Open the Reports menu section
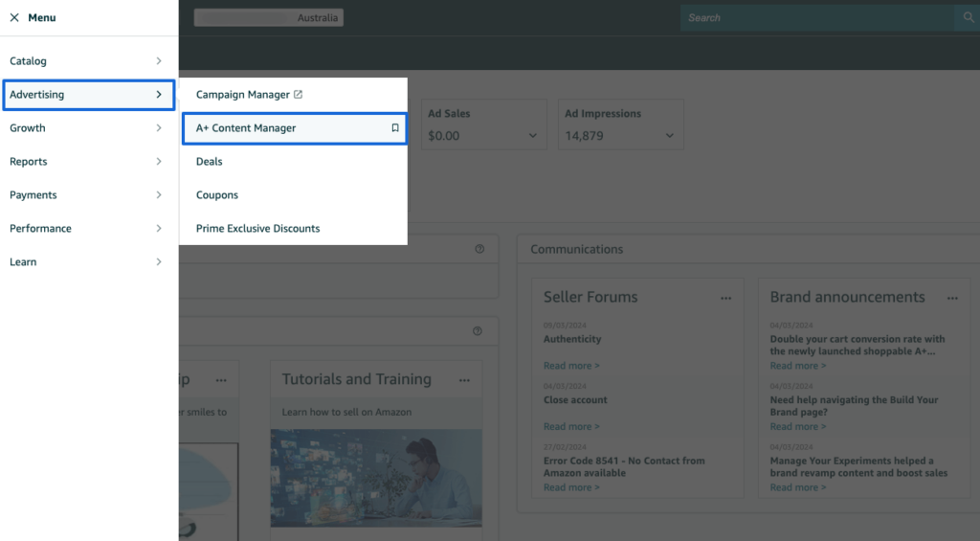Viewport: 980px width, 541px height. click(x=89, y=162)
